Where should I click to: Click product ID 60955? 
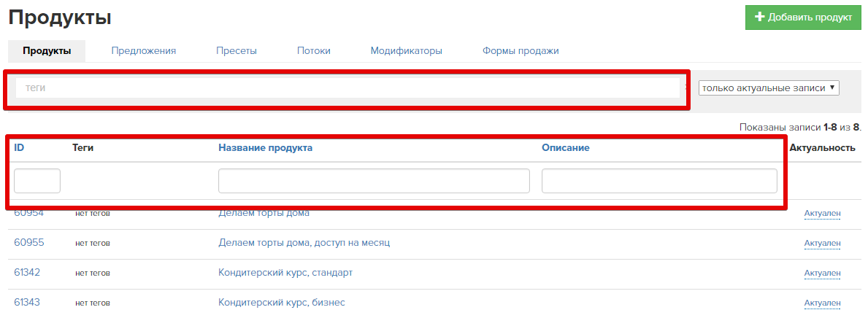[28, 243]
